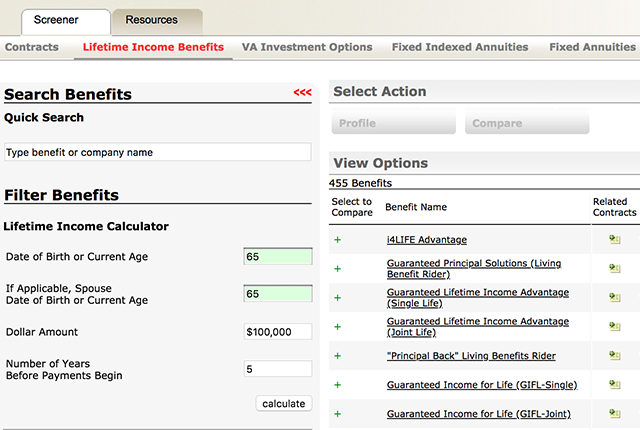This screenshot has width=640, height=430.
Task: Go to Fixed Indexed Annuities tab
Action: pyautogui.click(x=460, y=47)
